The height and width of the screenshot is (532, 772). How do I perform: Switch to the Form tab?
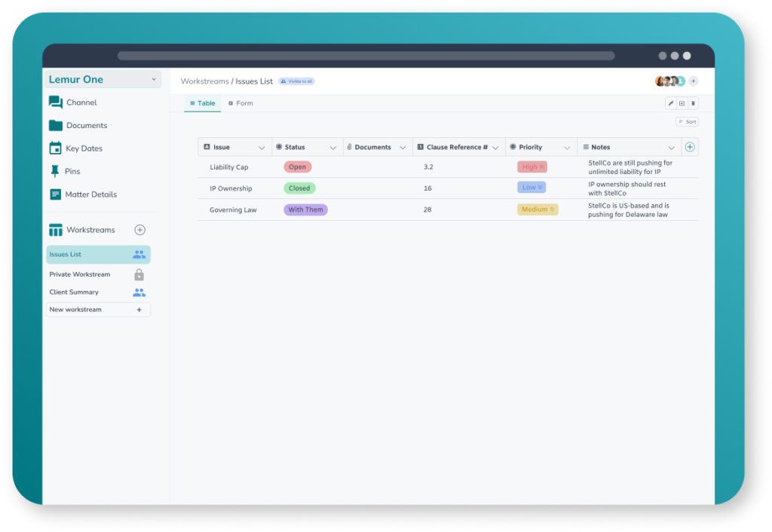(240, 103)
